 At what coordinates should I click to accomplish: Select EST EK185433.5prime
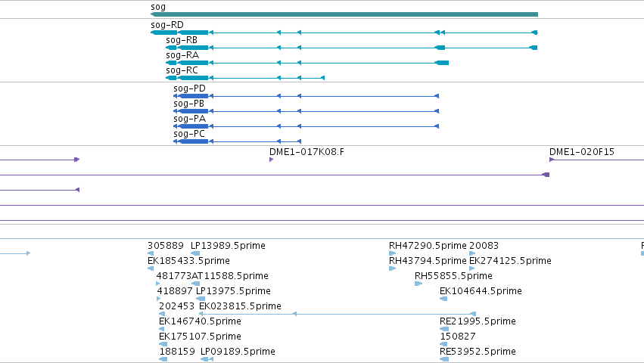(188, 261)
